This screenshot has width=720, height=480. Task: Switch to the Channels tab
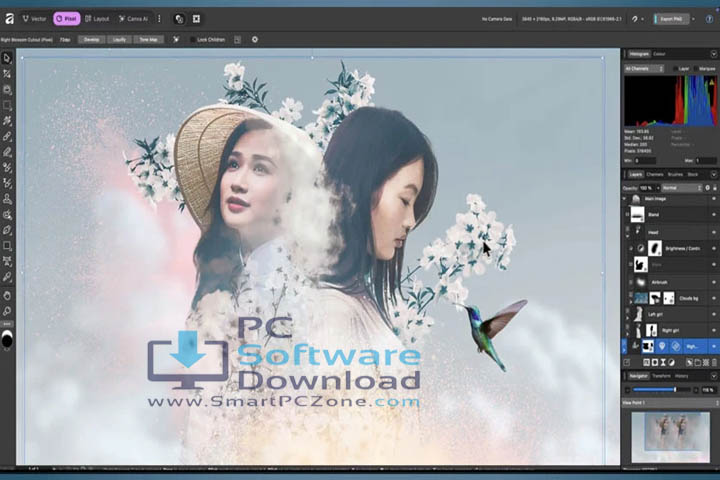point(655,175)
